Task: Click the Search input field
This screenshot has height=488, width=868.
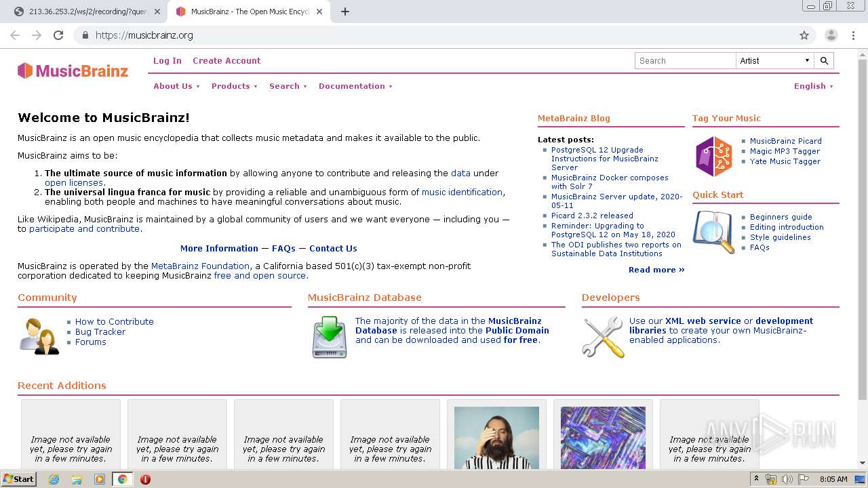Action: (686, 61)
